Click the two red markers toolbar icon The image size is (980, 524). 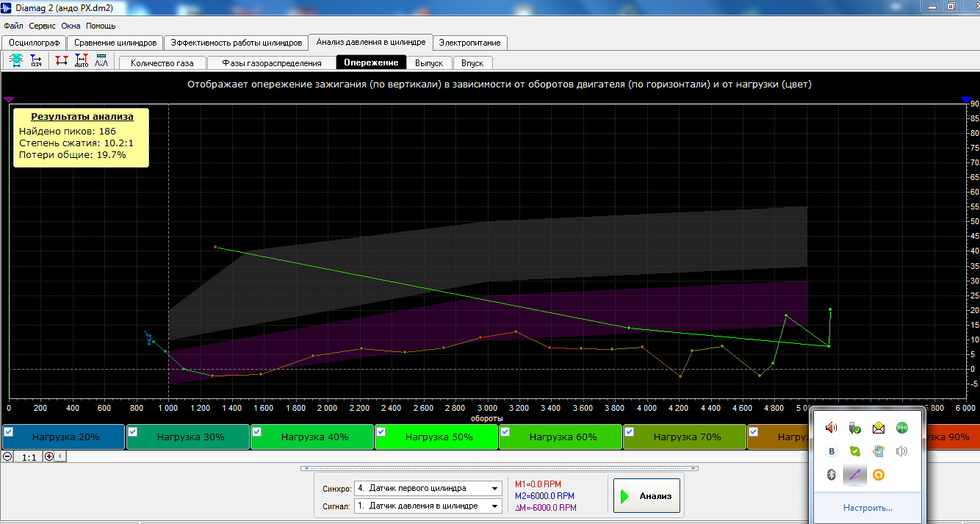[62, 61]
